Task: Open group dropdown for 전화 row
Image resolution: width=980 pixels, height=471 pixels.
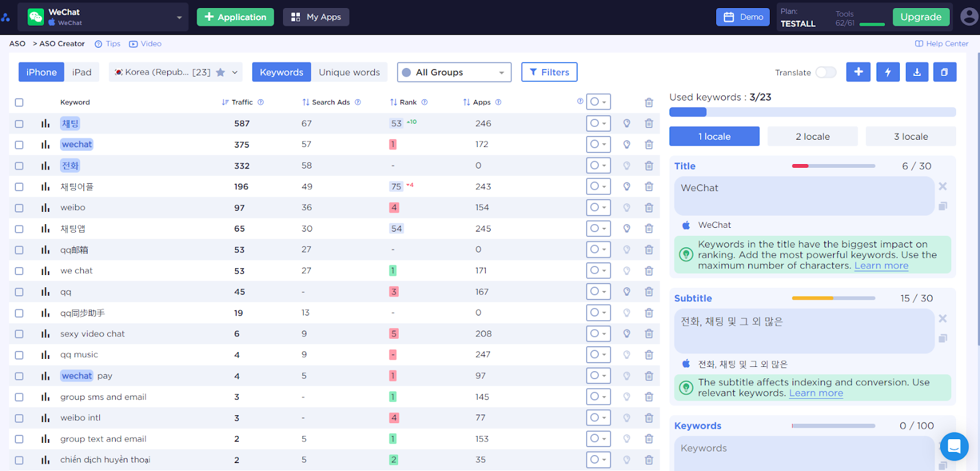Action: pos(598,165)
